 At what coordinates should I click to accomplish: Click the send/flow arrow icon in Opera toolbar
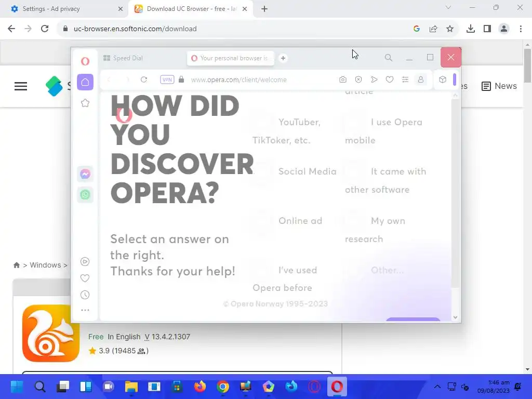pyautogui.click(x=374, y=79)
